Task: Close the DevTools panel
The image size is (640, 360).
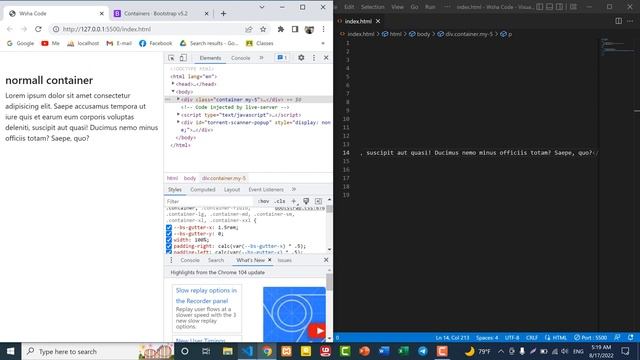Action: [326, 58]
